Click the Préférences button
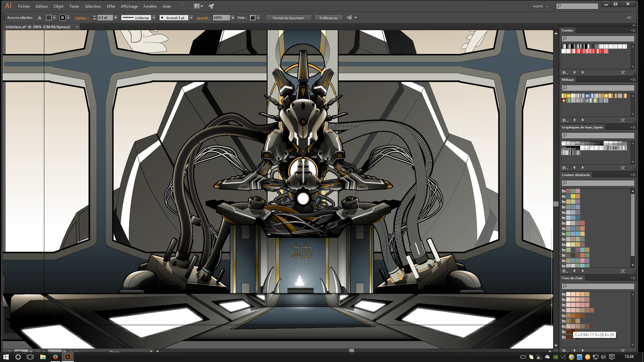This screenshot has height=362, width=644. pos(328,18)
